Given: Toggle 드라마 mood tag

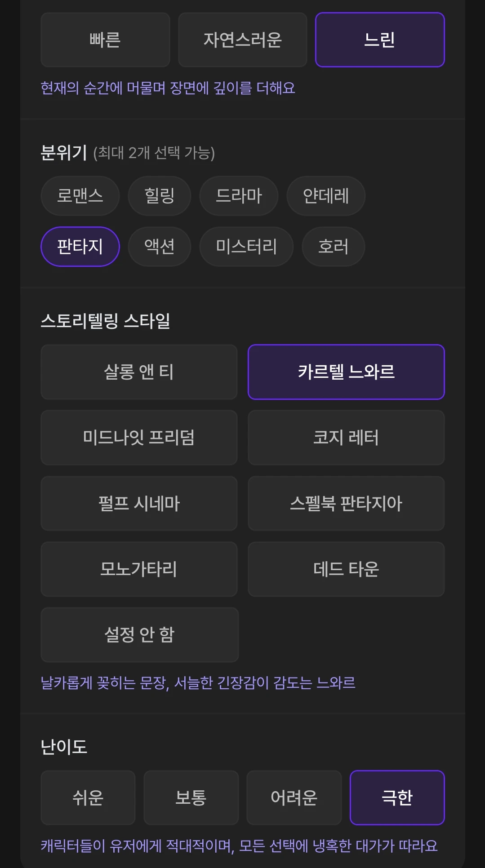Looking at the screenshot, I should pyautogui.click(x=239, y=196).
